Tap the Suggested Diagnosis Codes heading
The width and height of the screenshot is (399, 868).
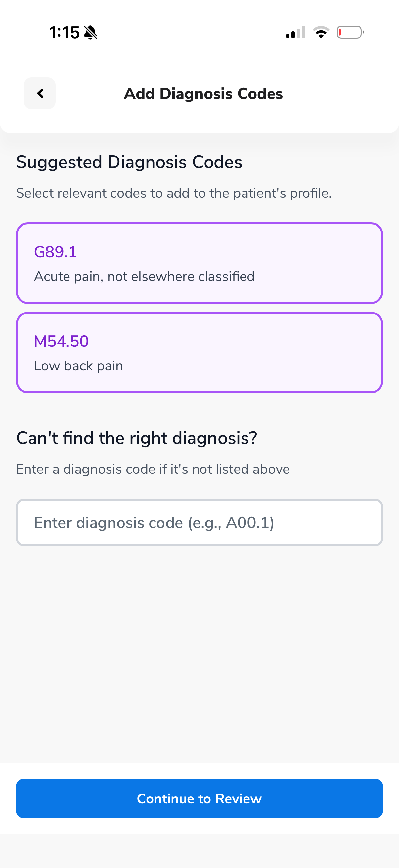tap(129, 162)
